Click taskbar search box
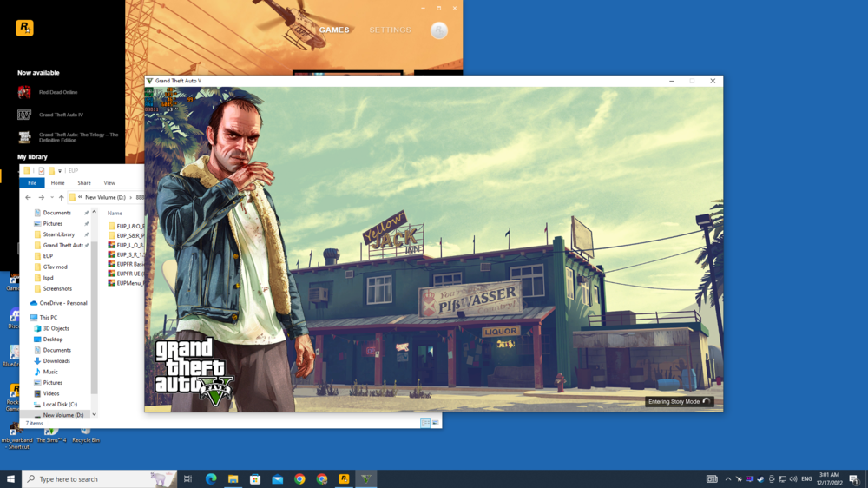The image size is (868, 488). (x=100, y=479)
